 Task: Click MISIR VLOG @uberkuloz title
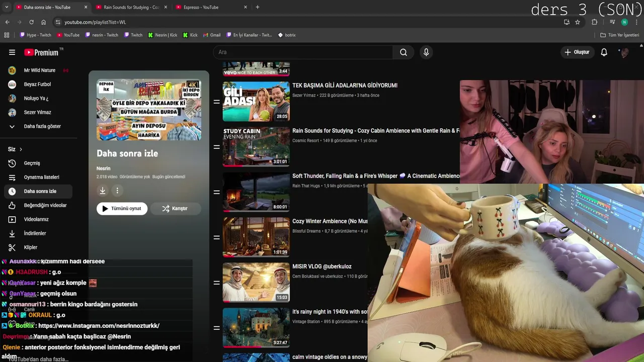tap(322, 266)
